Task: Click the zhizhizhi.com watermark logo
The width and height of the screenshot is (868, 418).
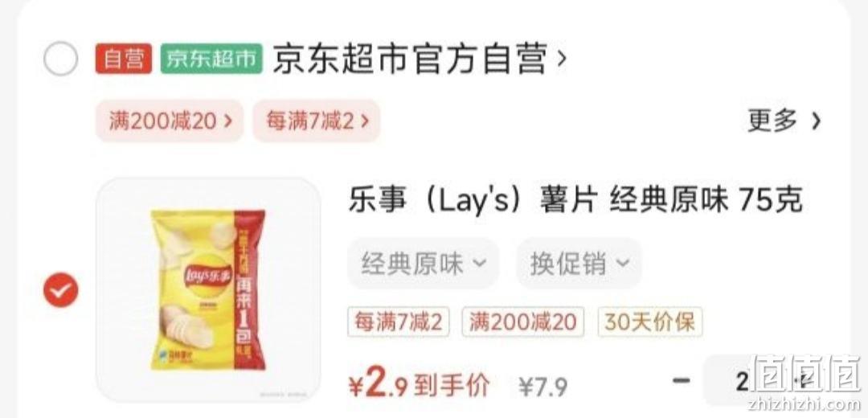Action: (x=805, y=381)
